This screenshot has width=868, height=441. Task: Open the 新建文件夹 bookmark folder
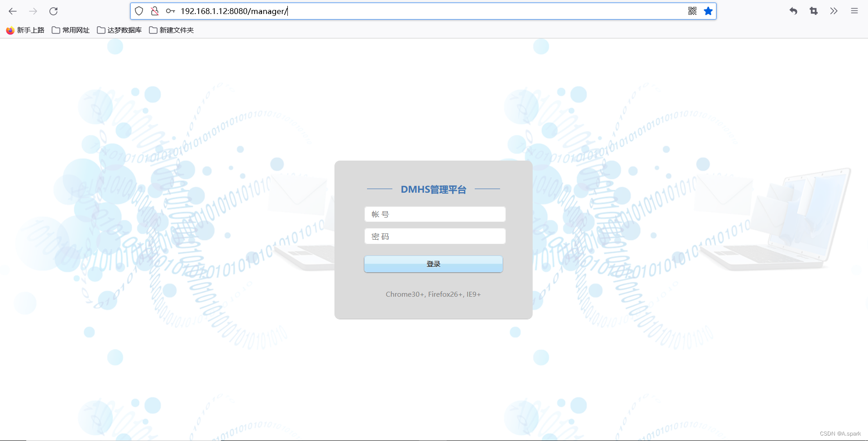pyautogui.click(x=172, y=30)
